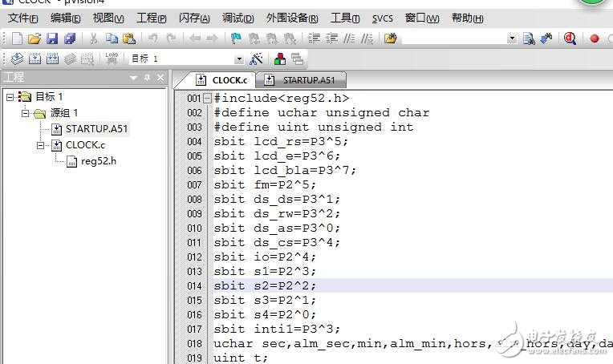The image size is (613, 364).
Task: Select 目标 1 root in tree
Action: (x=49, y=96)
